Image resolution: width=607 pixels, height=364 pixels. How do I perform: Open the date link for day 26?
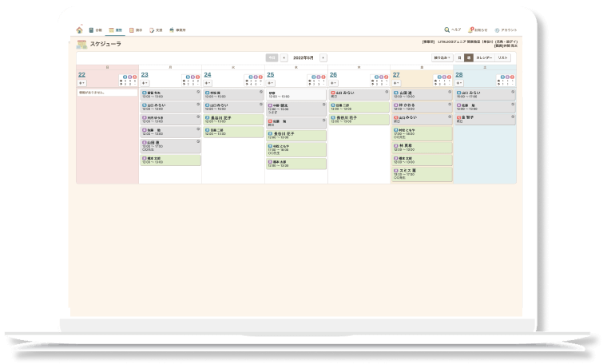click(x=333, y=74)
